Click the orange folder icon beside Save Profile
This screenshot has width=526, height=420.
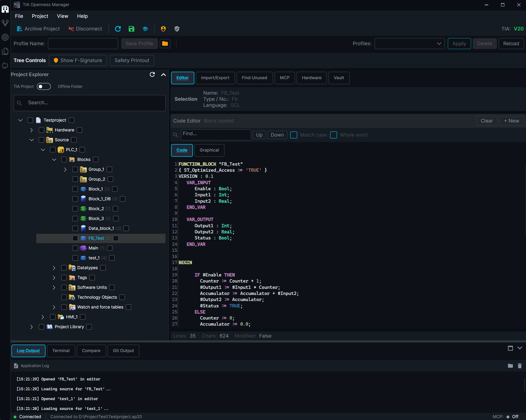165,43
